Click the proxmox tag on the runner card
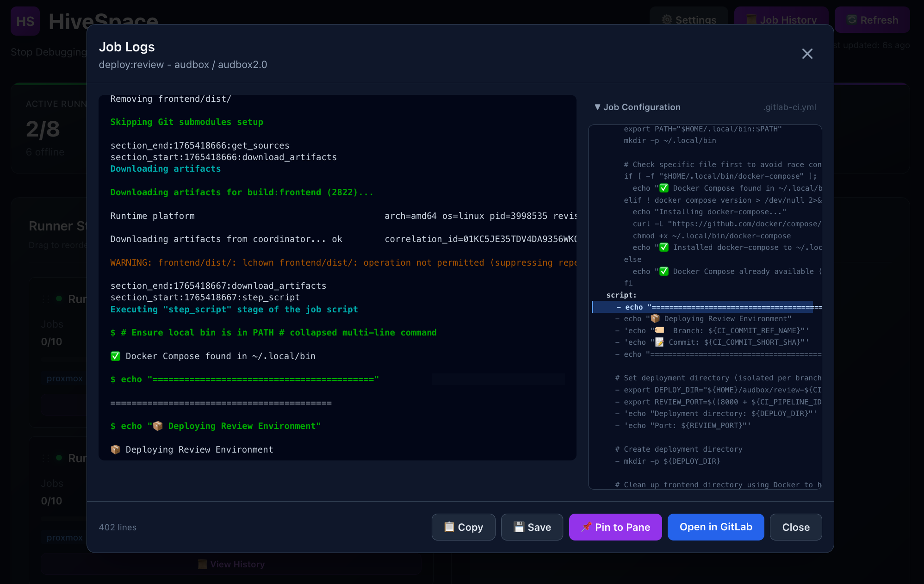 (x=64, y=378)
